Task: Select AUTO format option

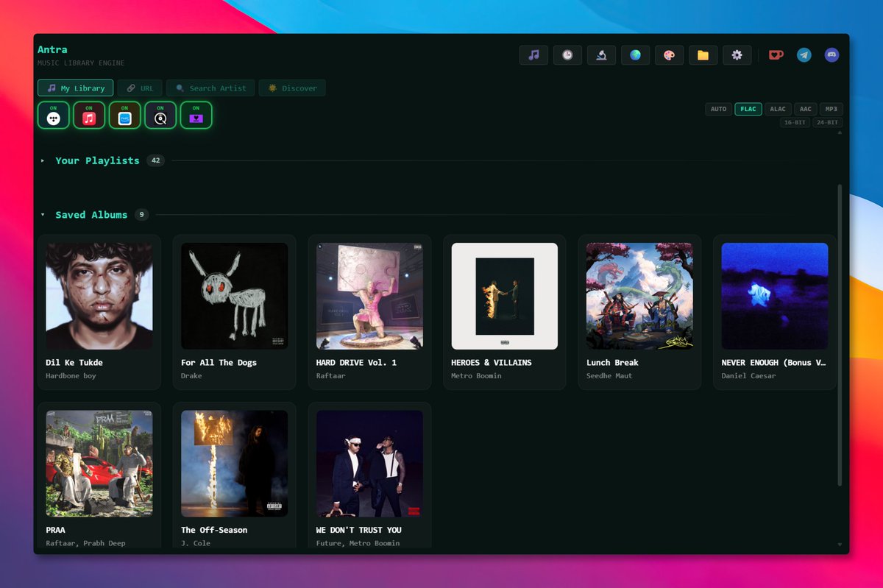Action: coord(718,109)
